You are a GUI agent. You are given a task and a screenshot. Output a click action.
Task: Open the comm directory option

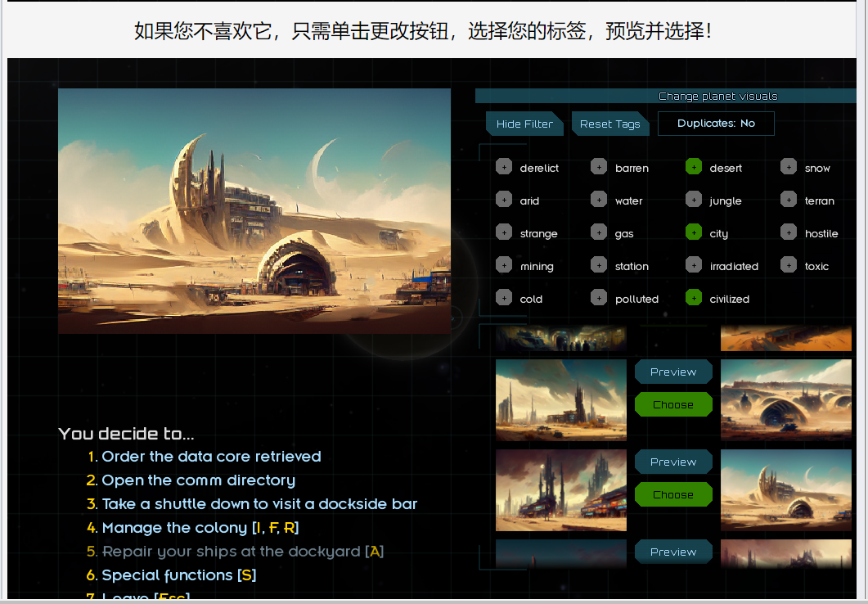(x=198, y=480)
